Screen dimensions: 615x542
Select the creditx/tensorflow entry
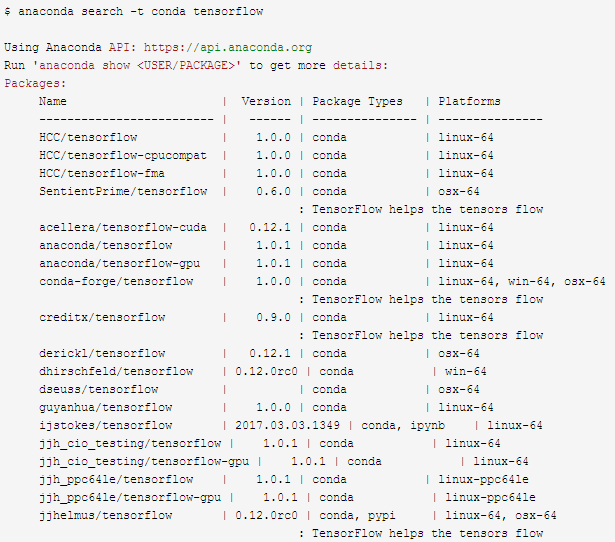102,318
